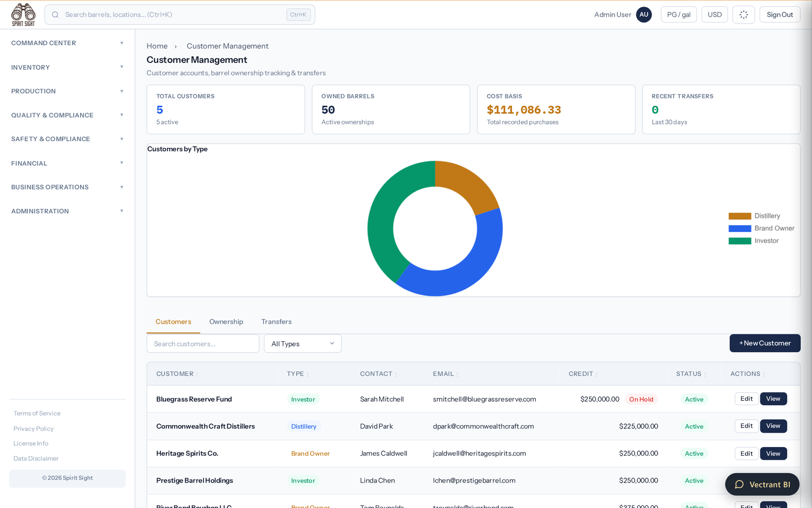Image resolution: width=812 pixels, height=508 pixels.
Task: Expand Safety & Compliance section
Action: 67,139
